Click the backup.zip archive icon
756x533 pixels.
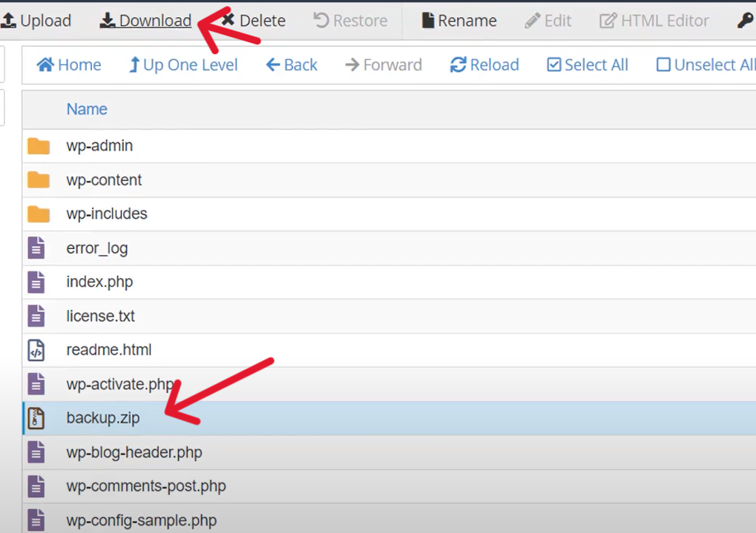pyautogui.click(x=36, y=418)
